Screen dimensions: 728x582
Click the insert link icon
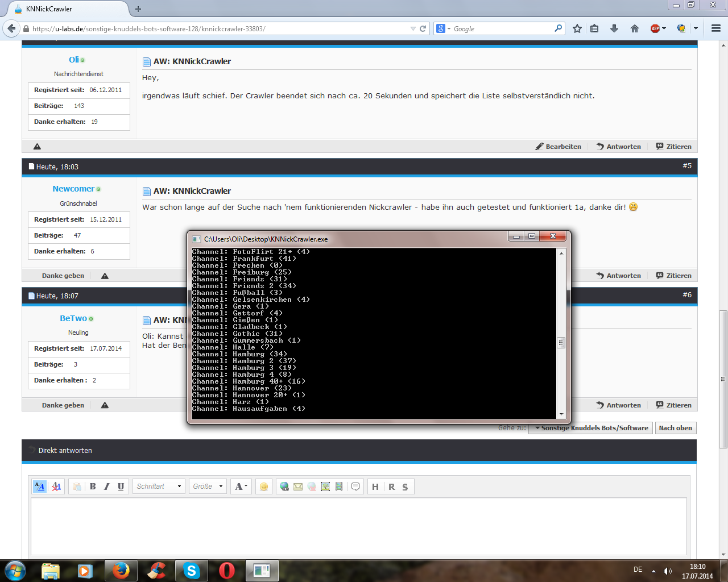[x=284, y=487]
